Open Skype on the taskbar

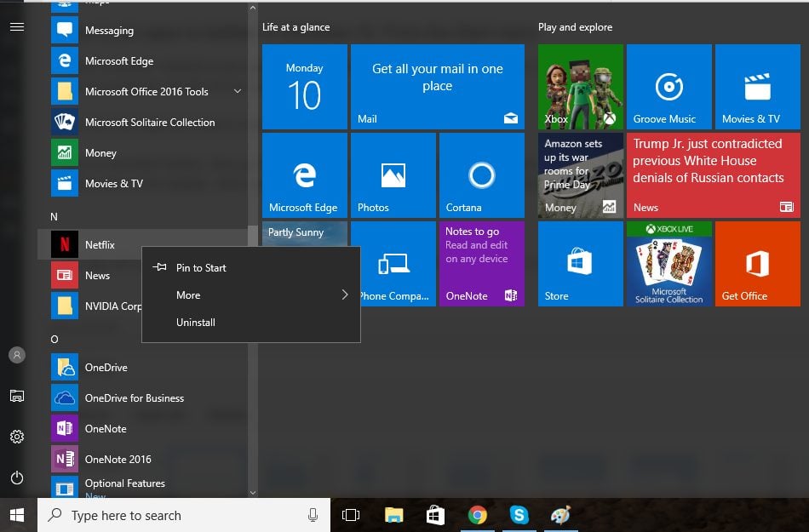(519, 515)
